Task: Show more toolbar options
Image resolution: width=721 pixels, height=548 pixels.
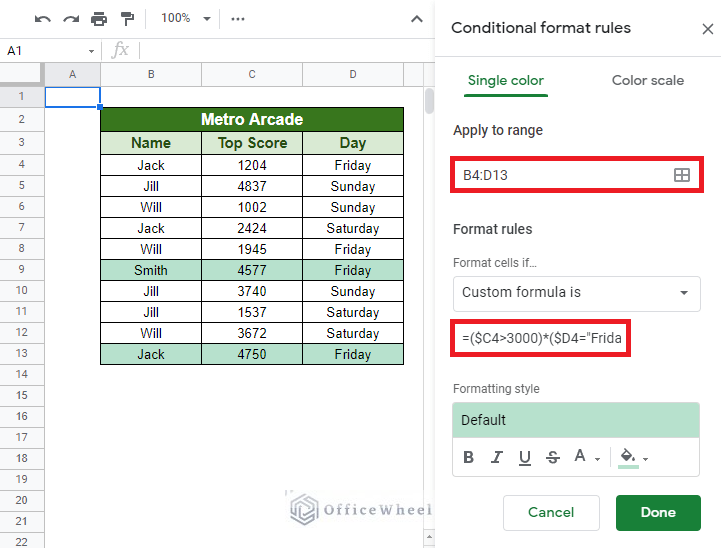Action: 238,19
